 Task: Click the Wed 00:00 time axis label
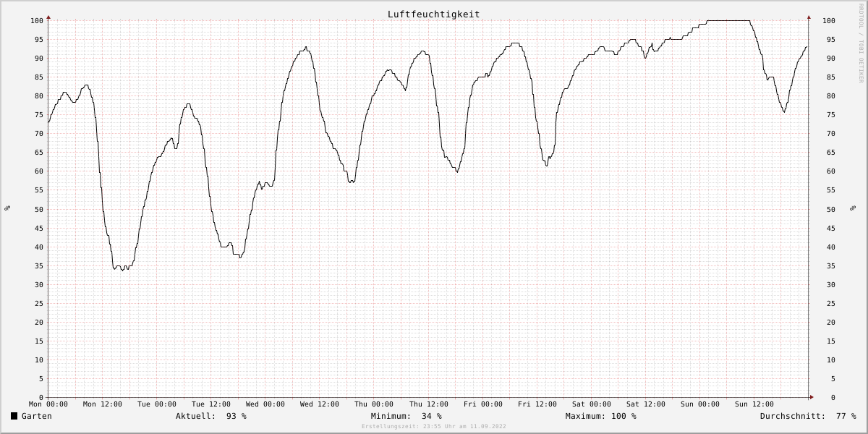coord(265,404)
